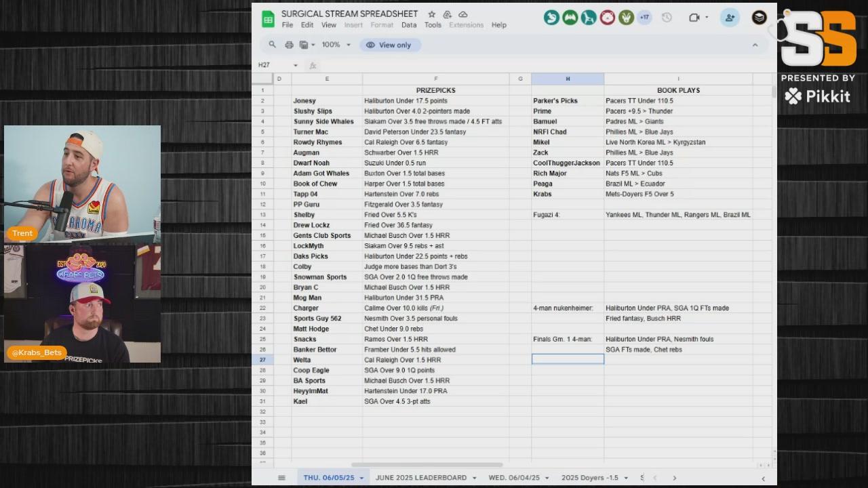Click the +17 more viewers badge
Screen dimensions: 868x488
tap(644, 18)
